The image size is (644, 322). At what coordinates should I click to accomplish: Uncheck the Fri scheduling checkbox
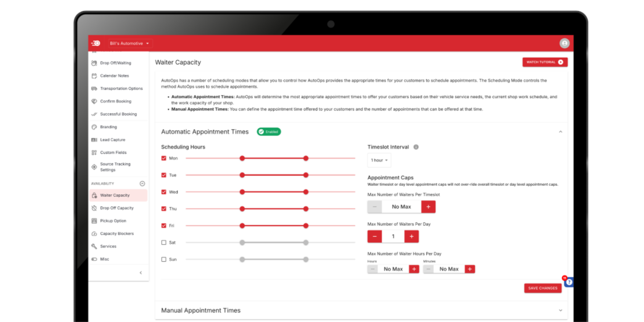point(164,226)
